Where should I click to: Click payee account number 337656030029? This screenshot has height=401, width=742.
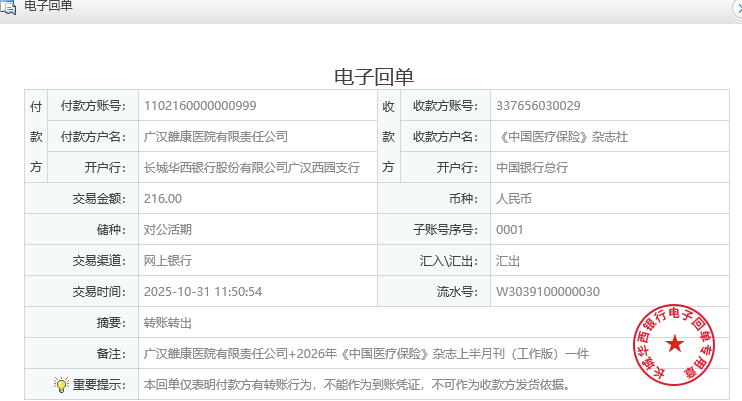tap(538, 106)
